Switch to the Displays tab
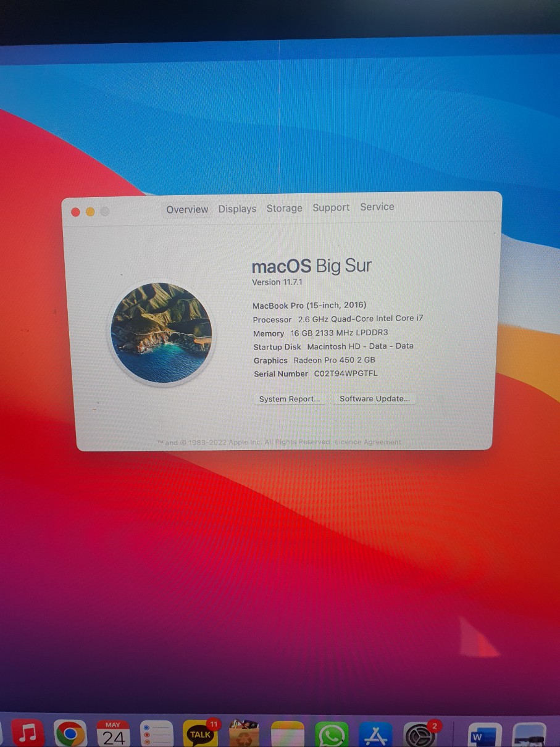The height and width of the screenshot is (747, 560). tap(237, 209)
